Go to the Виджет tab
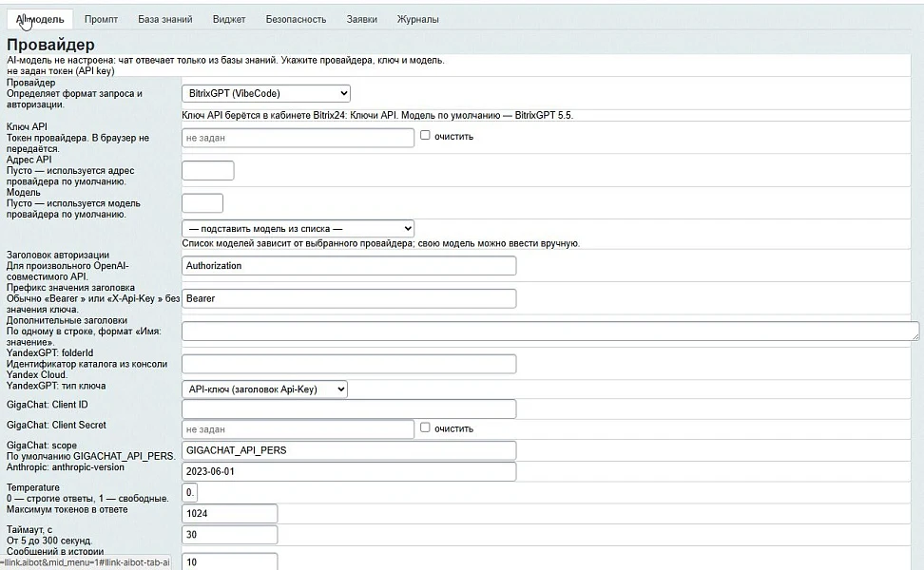The width and height of the screenshot is (924, 570). click(229, 19)
